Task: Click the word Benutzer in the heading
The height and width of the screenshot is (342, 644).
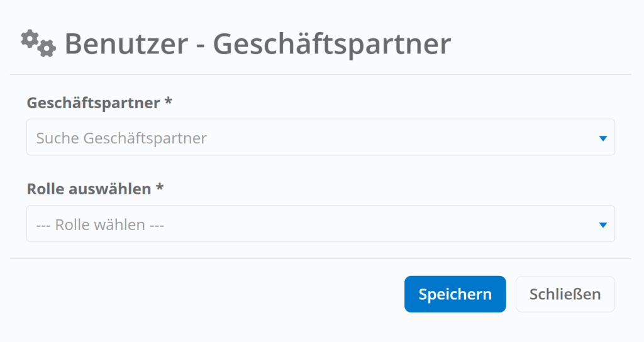Action: (x=126, y=45)
